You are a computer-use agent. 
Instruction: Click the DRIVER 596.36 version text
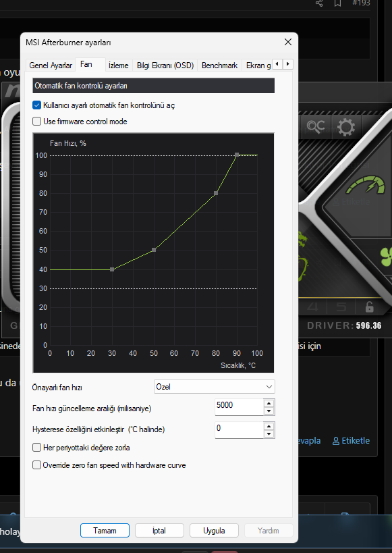pos(344,325)
